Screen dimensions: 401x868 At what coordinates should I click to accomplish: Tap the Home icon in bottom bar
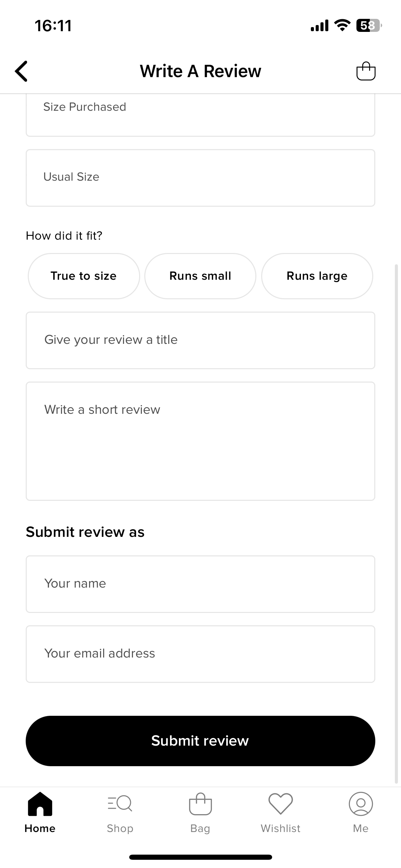click(40, 804)
